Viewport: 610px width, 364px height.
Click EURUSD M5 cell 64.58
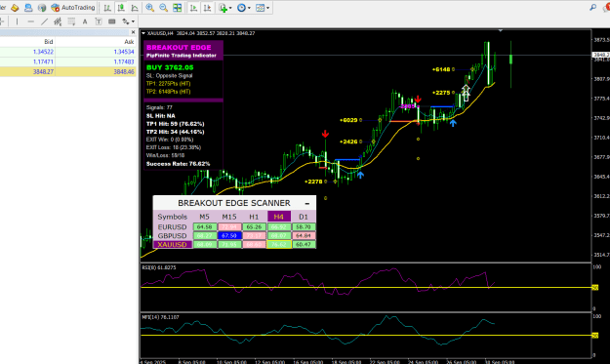(205, 226)
